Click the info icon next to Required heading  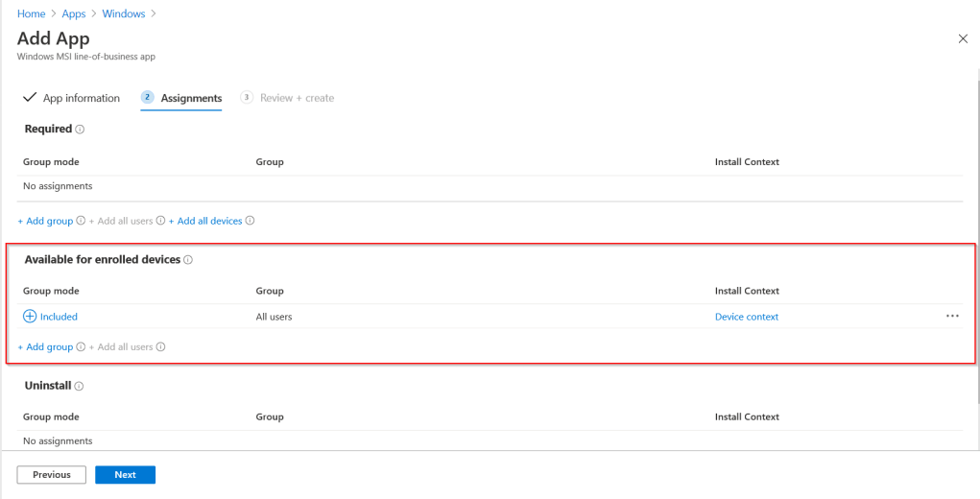click(x=80, y=130)
